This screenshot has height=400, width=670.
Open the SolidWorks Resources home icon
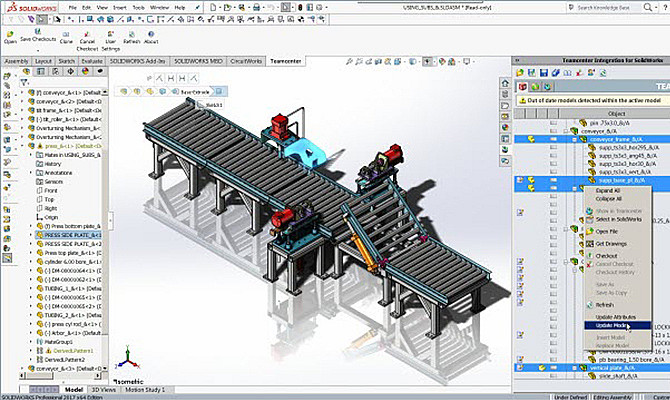(x=505, y=83)
